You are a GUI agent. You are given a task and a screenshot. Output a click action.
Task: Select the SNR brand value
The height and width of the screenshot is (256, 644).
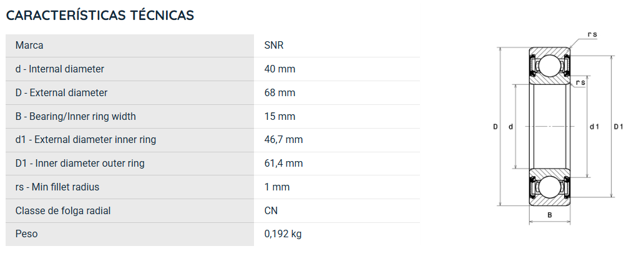click(274, 45)
